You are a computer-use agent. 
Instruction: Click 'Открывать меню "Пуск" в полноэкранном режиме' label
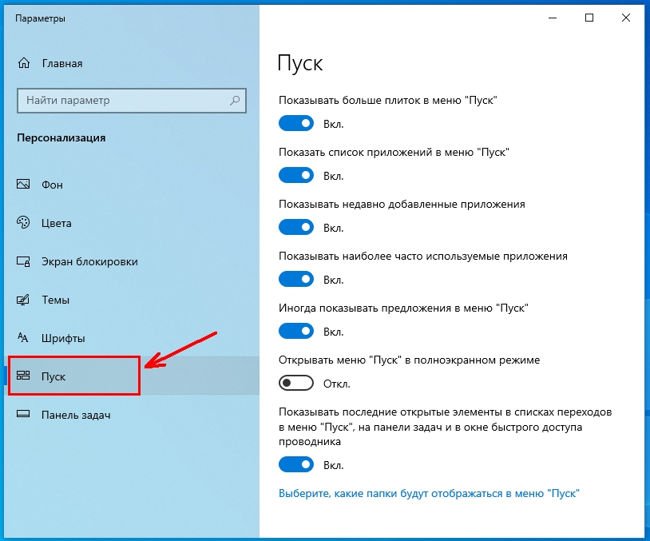[x=409, y=360]
